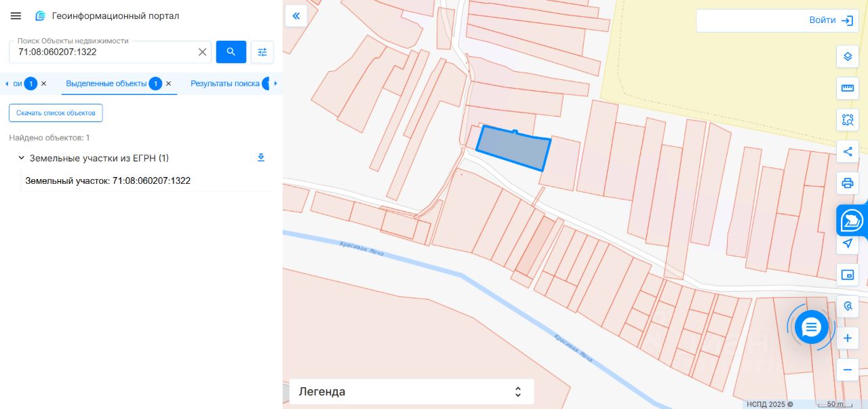The height and width of the screenshot is (409, 868).
Task: Clear the search field text
Action: pos(202,52)
